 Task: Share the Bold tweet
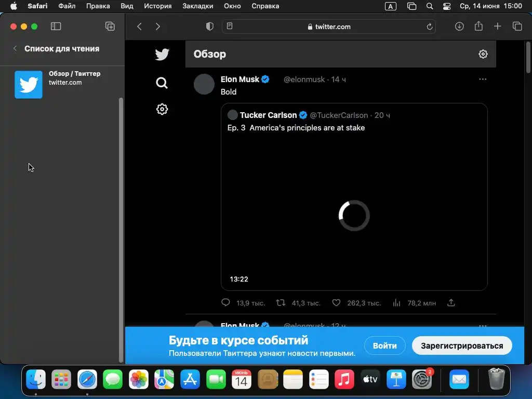[451, 302]
